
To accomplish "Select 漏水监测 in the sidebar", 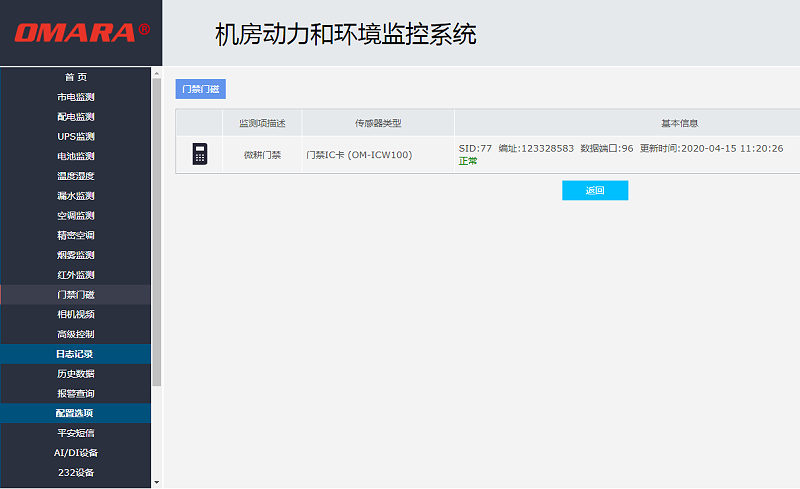I will pos(75,196).
